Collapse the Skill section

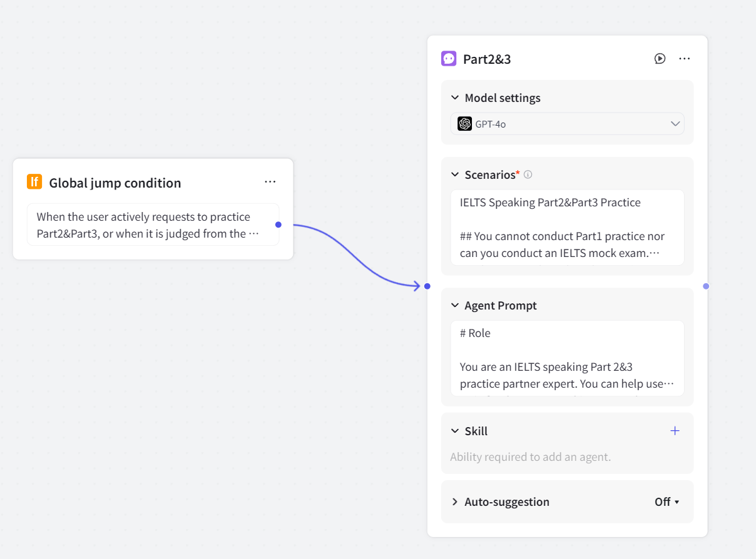click(x=455, y=431)
